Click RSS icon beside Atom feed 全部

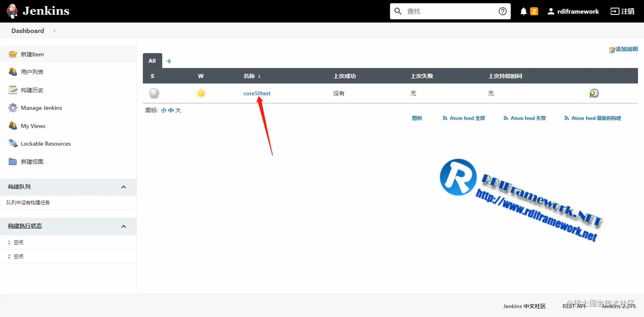[x=445, y=118]
